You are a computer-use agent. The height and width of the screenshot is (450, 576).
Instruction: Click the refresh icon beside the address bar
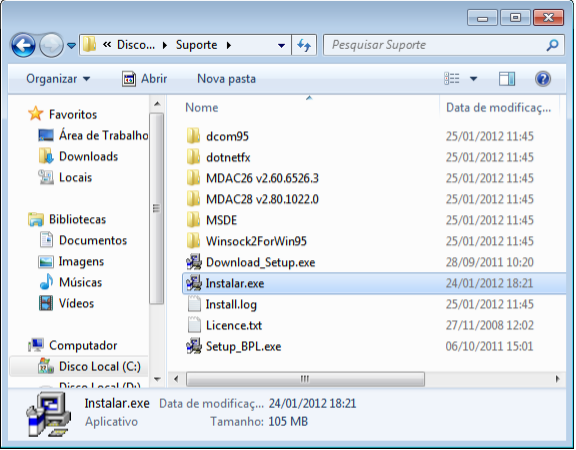[x=304, y=45]
